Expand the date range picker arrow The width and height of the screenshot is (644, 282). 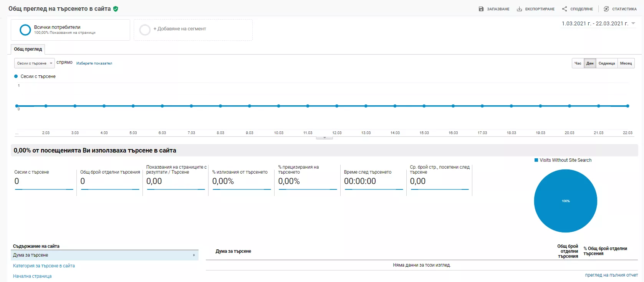click(633, 23)
